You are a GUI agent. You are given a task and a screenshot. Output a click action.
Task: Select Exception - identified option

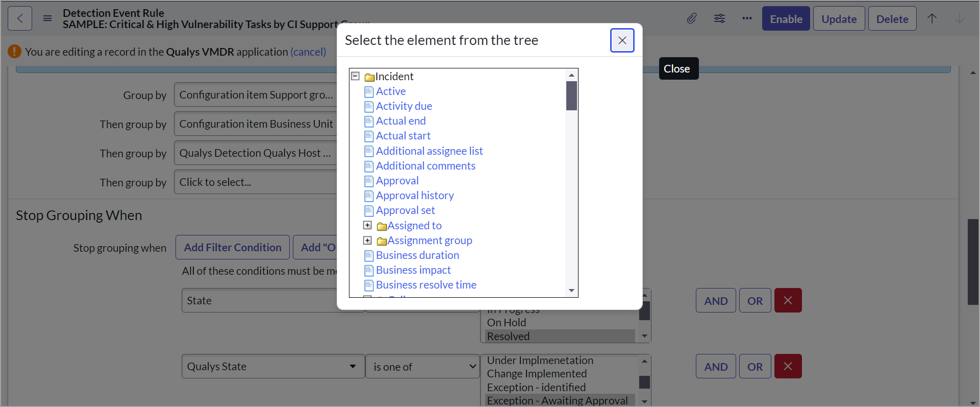click(x=560, y=388)
